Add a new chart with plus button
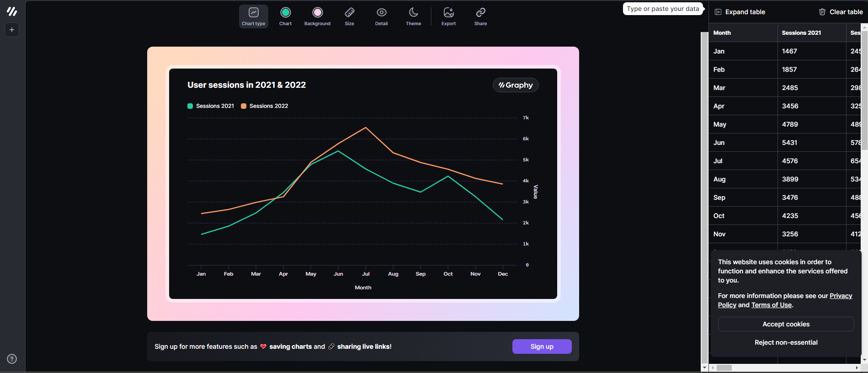868x373 pixels. (12, 30)
